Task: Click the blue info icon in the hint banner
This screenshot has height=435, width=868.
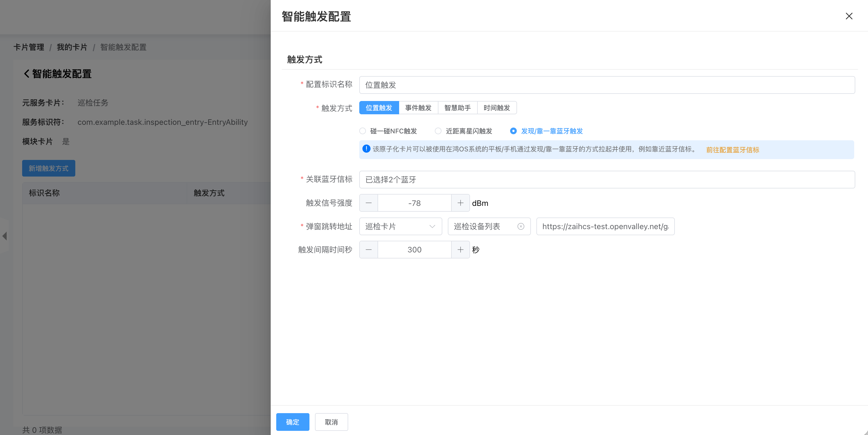Action: point(366,149)
